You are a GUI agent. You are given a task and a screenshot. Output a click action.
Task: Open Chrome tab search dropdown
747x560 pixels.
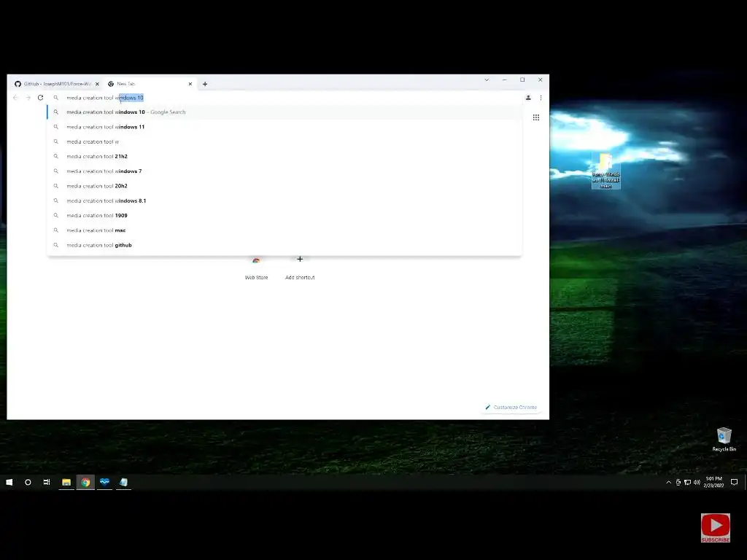point(487,80)
